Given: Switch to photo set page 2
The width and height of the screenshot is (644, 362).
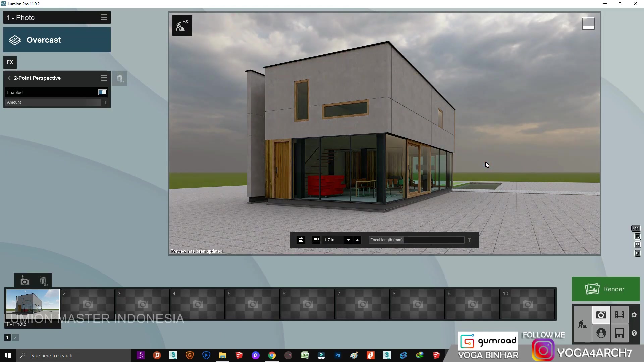Looking at the screenshot, I should coord(15,337).
